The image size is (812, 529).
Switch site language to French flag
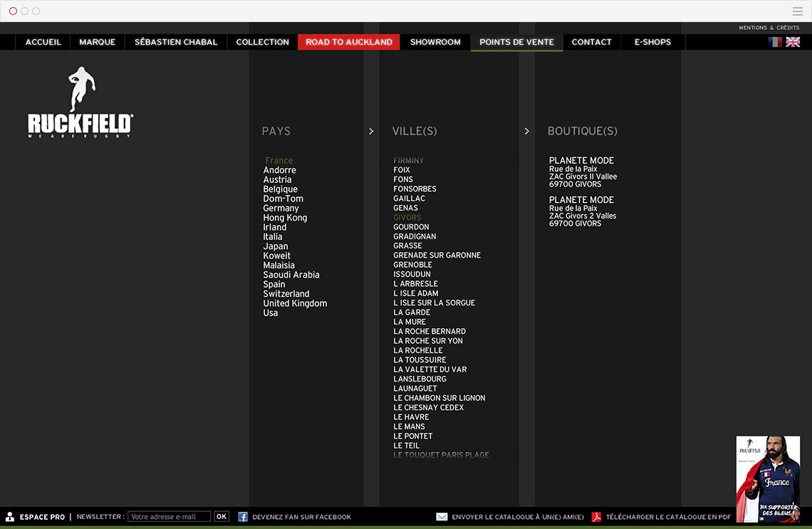[x=775, y=42]
